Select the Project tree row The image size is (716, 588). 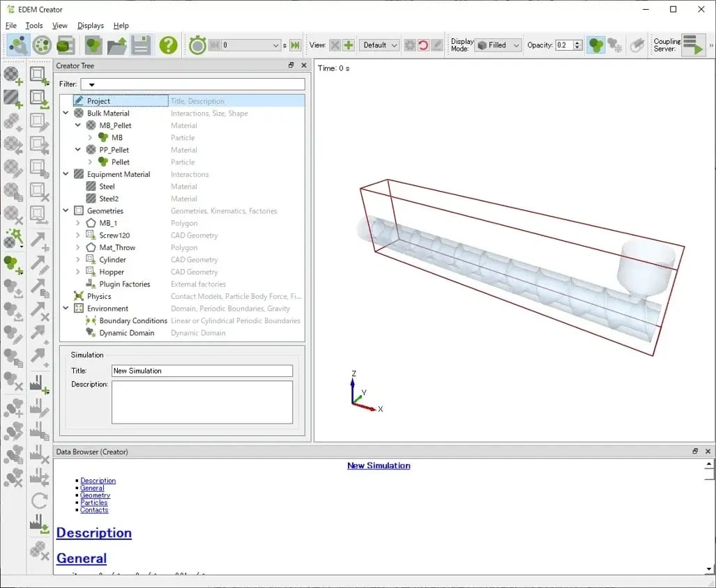[x=182, y=101]
